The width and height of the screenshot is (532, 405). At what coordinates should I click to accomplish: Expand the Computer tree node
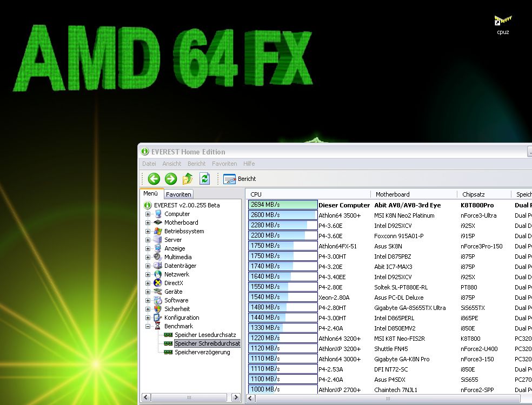point(148,214)
